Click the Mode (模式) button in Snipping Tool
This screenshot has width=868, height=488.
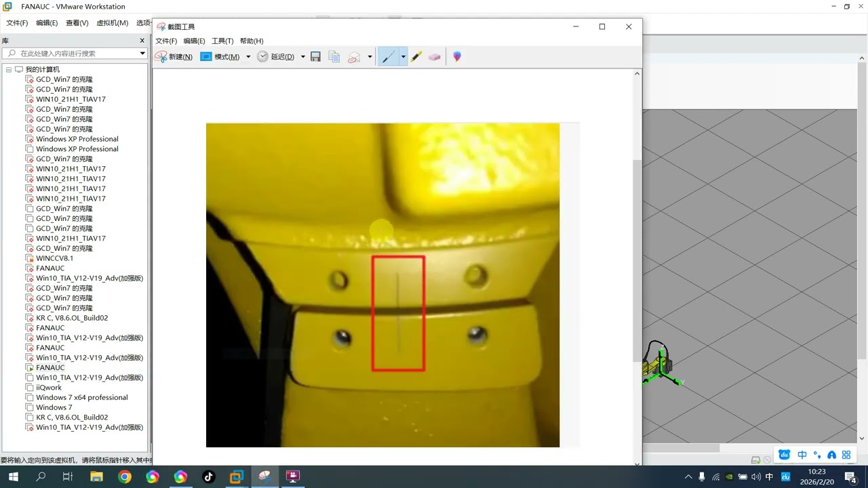click(x=220, y=57)
